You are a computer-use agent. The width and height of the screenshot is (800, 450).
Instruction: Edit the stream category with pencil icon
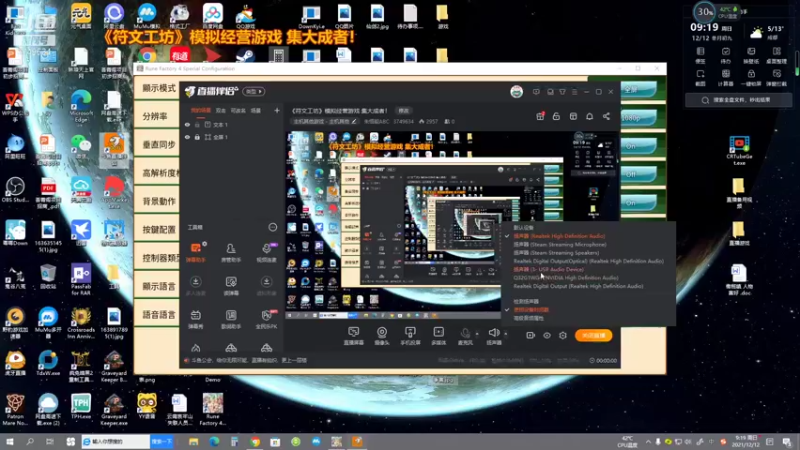(x=354, y=121)
